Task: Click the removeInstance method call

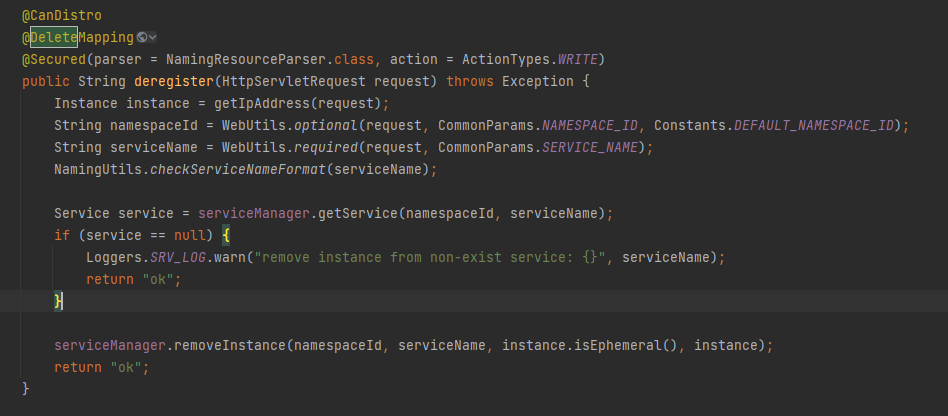Action: [230, 345]
